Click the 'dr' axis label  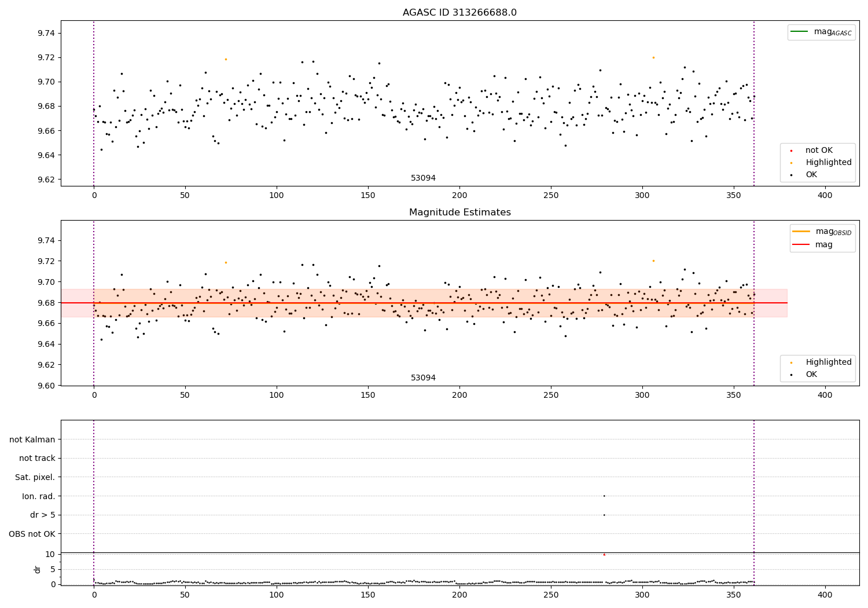coord(38,569)
